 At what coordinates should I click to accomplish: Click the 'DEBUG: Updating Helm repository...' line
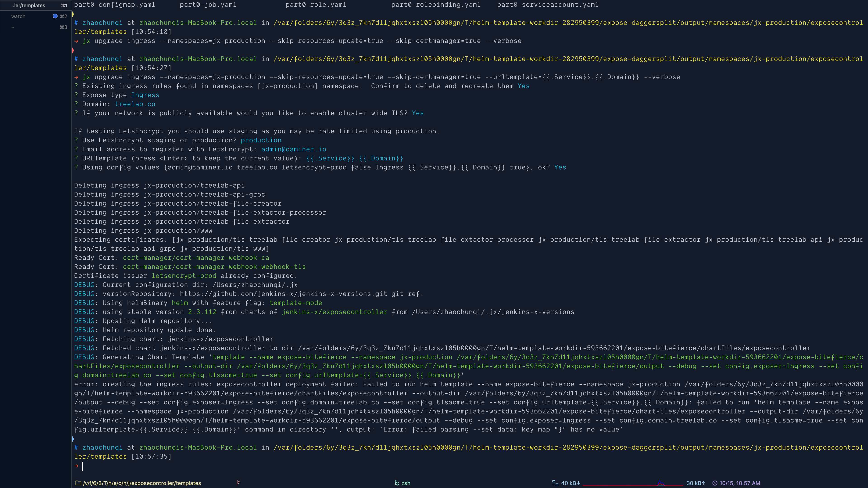point(143,321)
